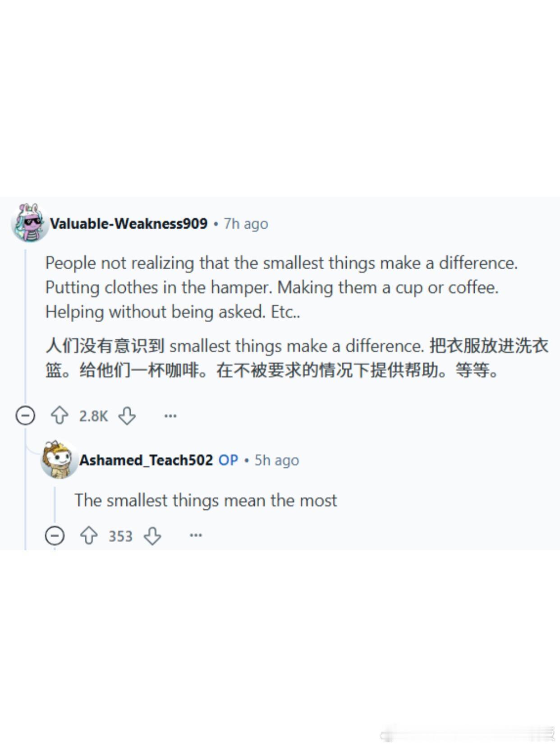Collapse the Ashamed_Teach502 reply thread

tap(55, 535)
